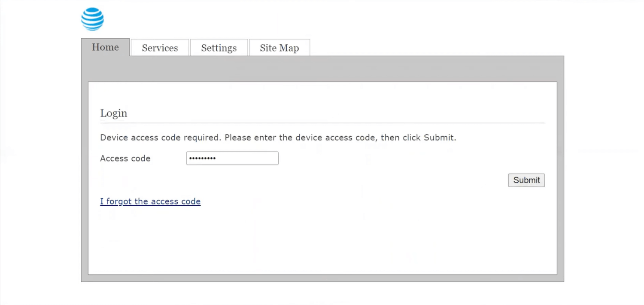Image resolution: width=644 pixels, height=305 pixels.
Task: Click the gray bottom border of the panel
Action: (x=322, y=278)
